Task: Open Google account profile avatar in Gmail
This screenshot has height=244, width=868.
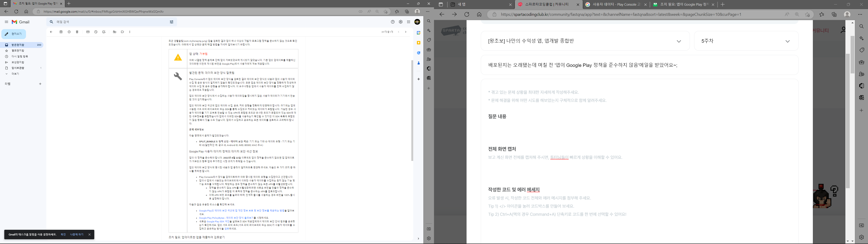Action: click(417, 22)
